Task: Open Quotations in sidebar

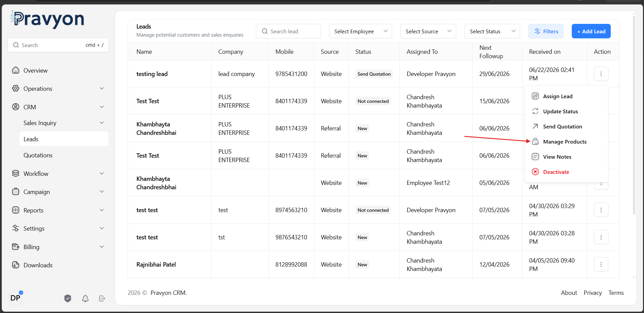Action: pos(64,155)
